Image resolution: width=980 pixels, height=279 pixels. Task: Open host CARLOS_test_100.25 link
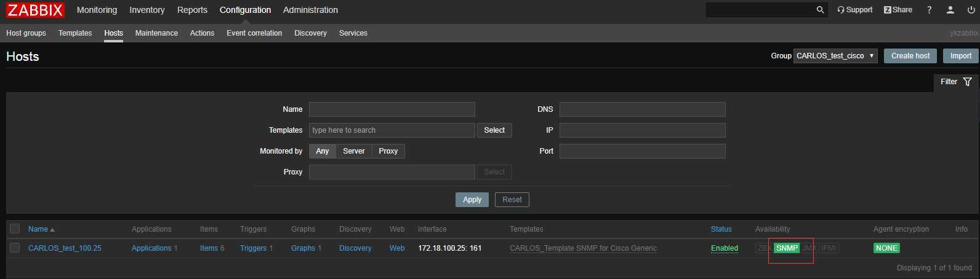[x=65, y=248]
